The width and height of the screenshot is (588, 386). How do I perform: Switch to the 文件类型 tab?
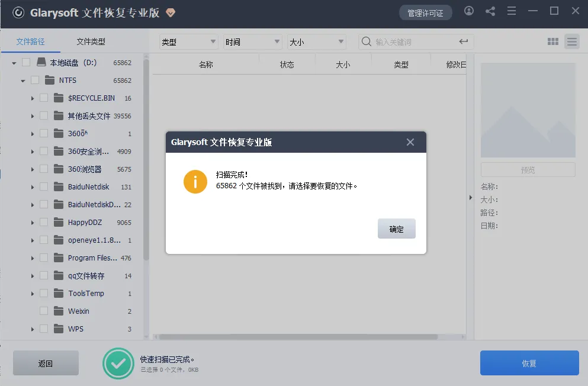tap(91, 41)
